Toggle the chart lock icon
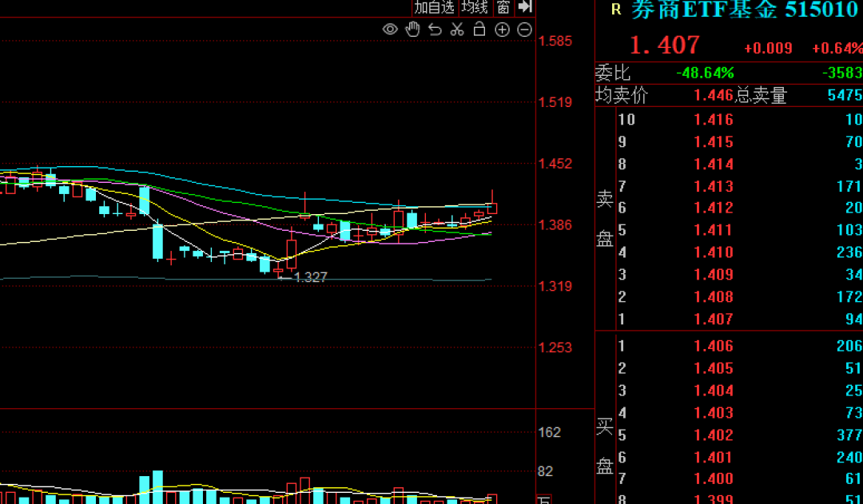 pyautogui.click(x=479, y=30)
